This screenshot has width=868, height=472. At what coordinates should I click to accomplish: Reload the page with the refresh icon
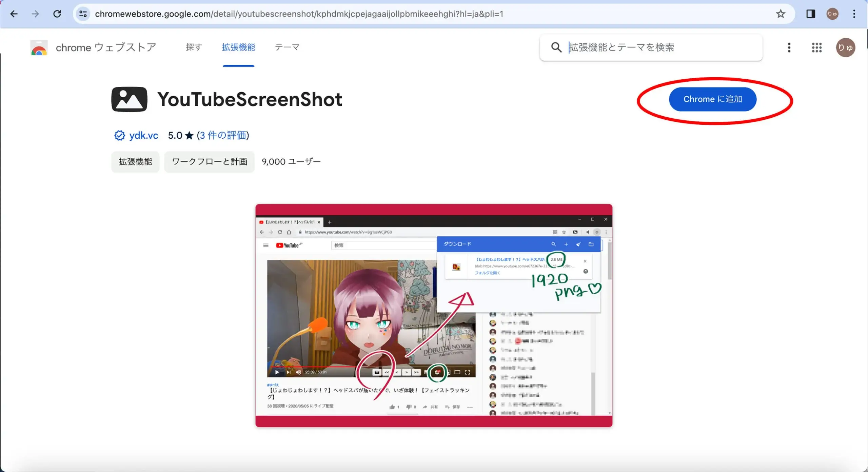click(x=57, y=14)
